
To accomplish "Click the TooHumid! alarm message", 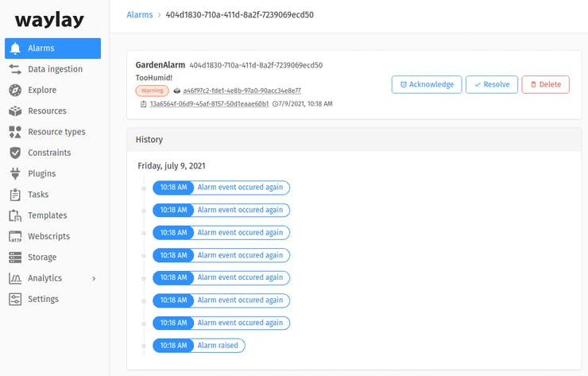I will (x=153, y=78).
